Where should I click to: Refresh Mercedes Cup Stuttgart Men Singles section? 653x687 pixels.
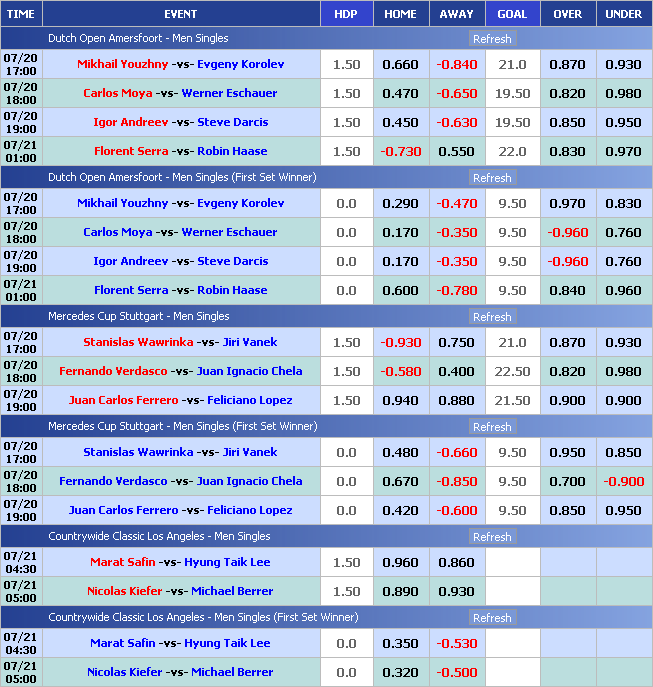click(x=491, y=317)
